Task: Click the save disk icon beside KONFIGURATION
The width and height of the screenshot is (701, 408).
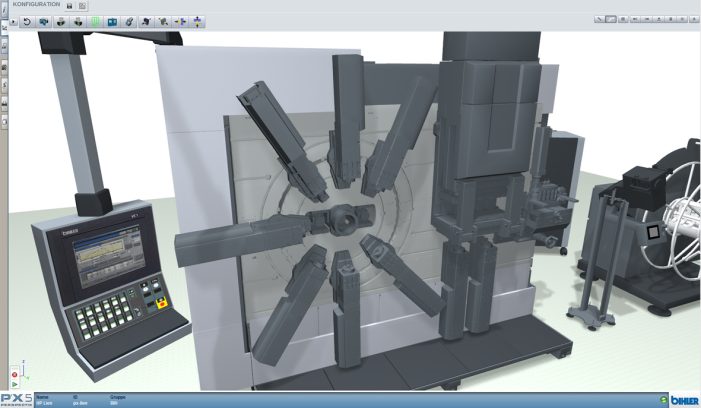Action: tap(69, 6)
